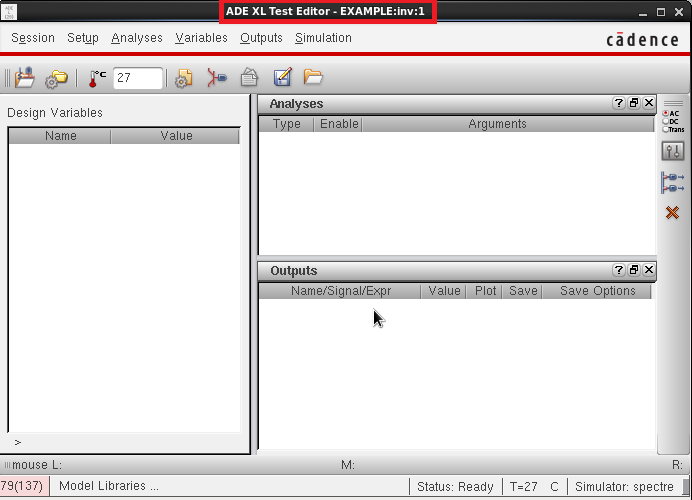Click the cadence logo

click(x=642, y=40)
